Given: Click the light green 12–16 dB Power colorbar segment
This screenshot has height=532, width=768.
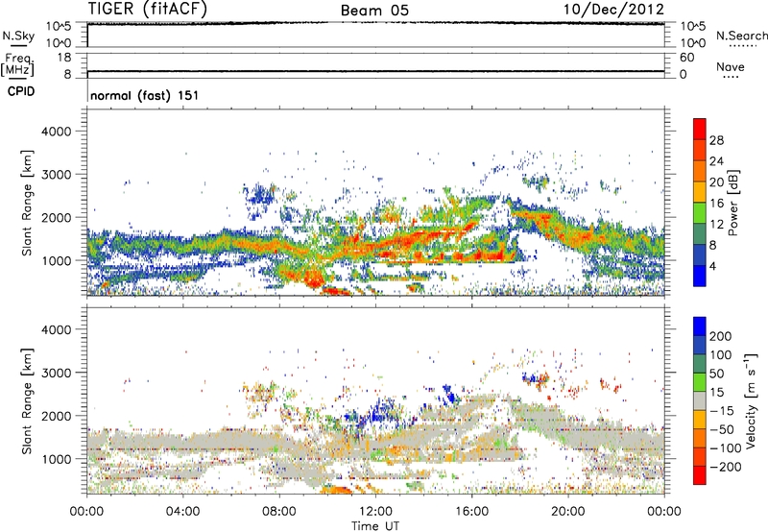Looking at the screenshot, I should [700, 212].
